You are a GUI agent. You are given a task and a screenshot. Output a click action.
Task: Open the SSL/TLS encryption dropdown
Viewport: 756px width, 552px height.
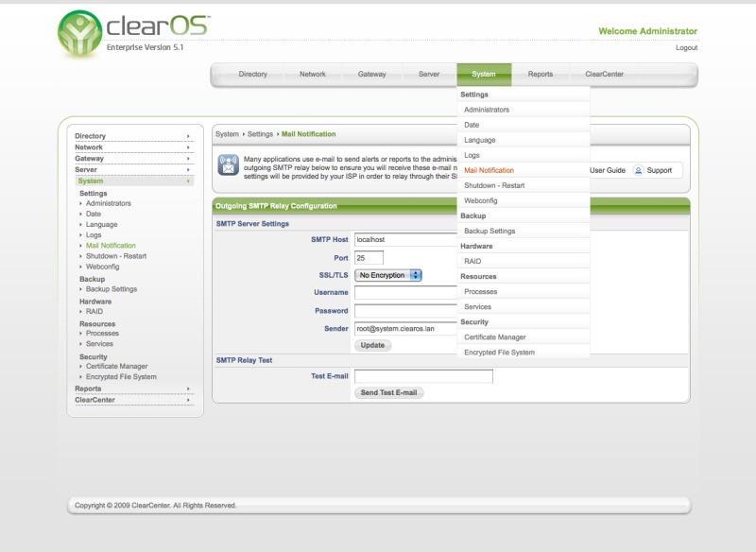pos(387,275)
